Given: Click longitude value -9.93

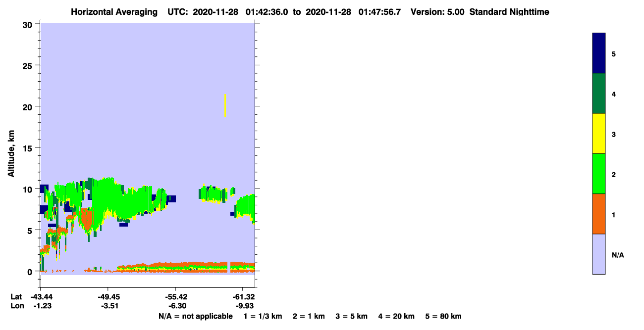Looking at the screenshot, I should click(x=244, y=306).
